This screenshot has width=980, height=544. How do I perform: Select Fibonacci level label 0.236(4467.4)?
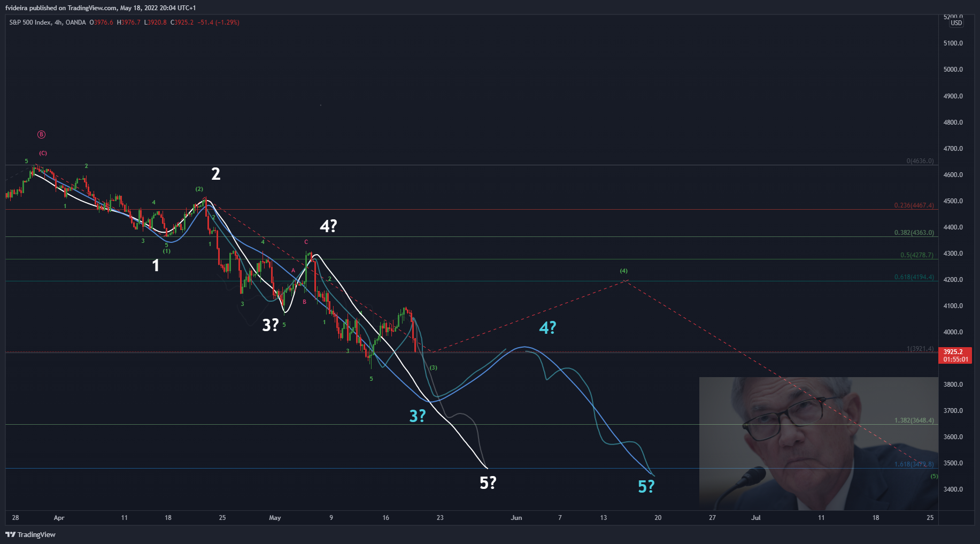click(914, 205)
